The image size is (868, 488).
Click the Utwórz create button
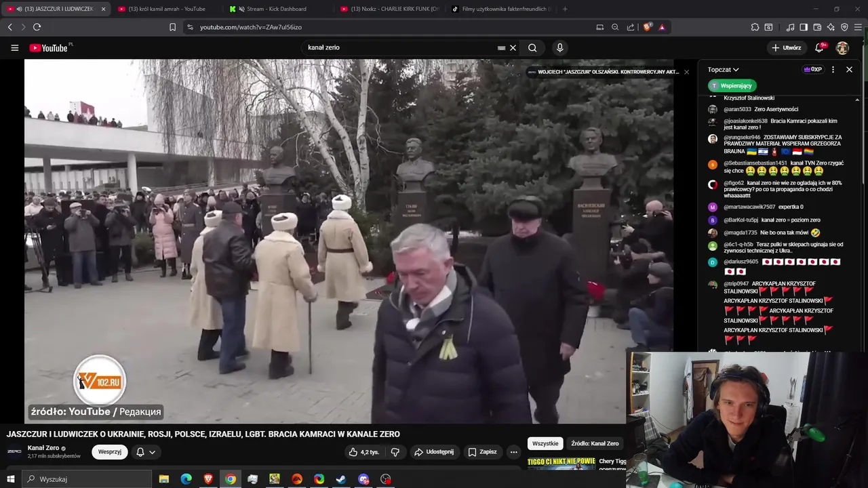point(787,47)
